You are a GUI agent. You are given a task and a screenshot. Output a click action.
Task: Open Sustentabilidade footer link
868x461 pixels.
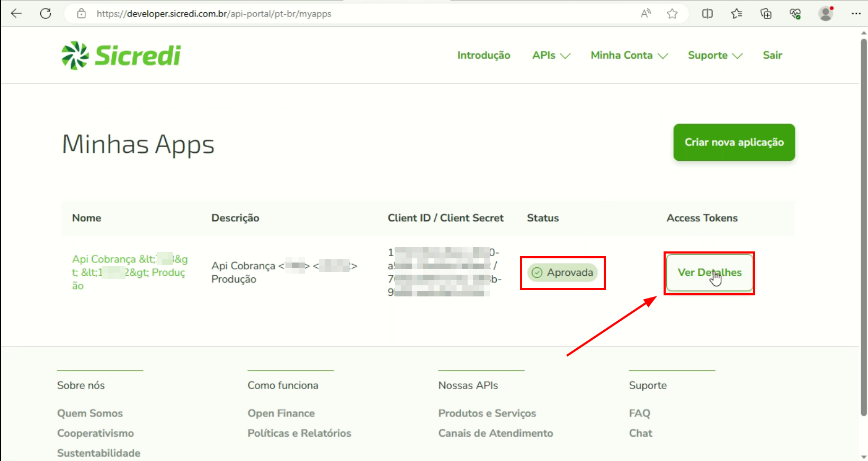(x=99, y=453)
